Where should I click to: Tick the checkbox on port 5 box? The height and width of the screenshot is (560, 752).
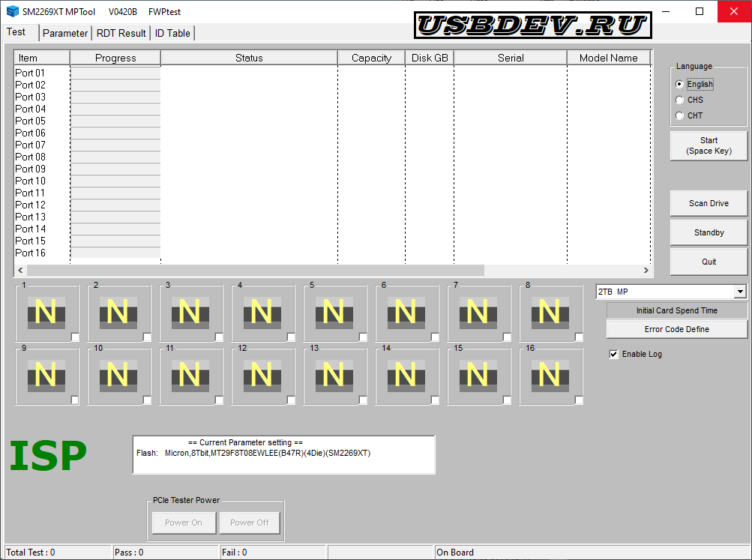[363, 337]
